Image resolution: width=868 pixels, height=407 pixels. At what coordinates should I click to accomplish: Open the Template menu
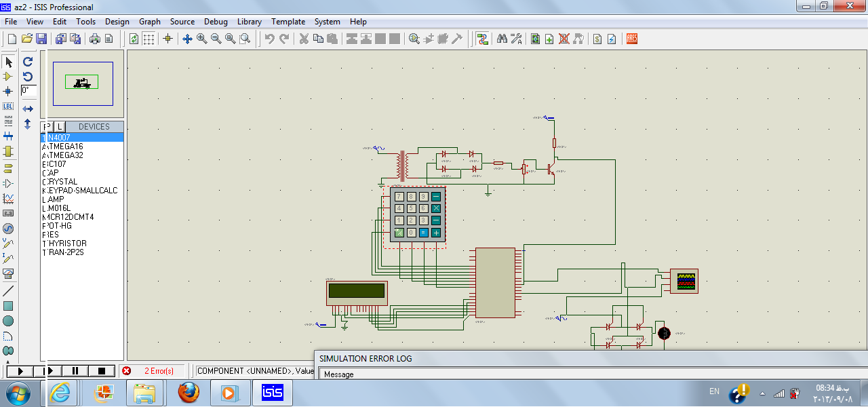click(288, 22)
